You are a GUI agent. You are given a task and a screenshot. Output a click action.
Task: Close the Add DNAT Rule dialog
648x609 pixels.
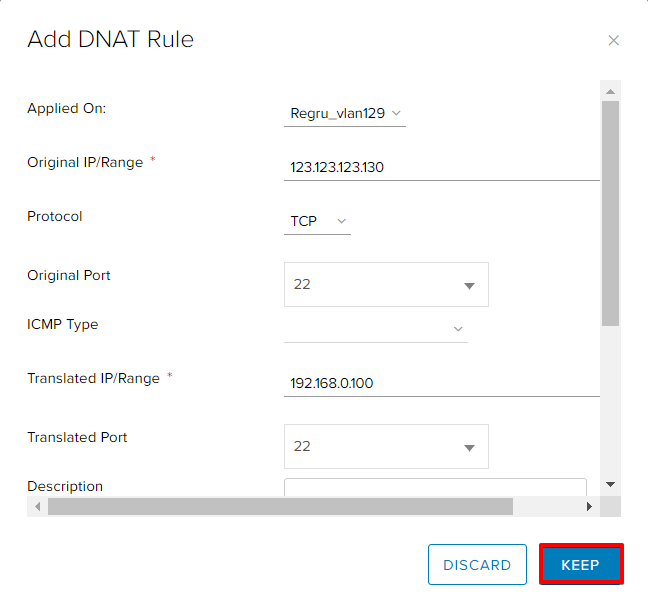(613, 41)
